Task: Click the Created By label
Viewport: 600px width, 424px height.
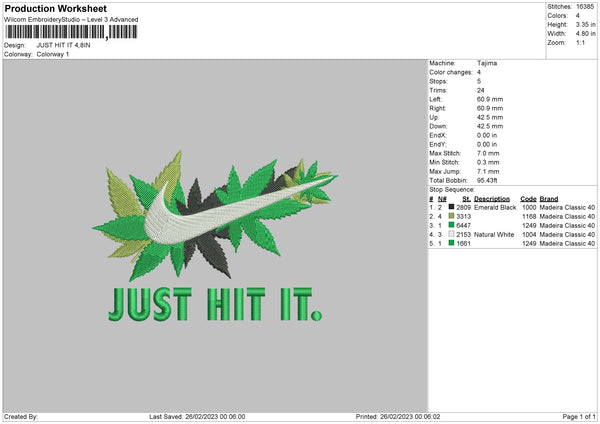Action: click(21, 416)
